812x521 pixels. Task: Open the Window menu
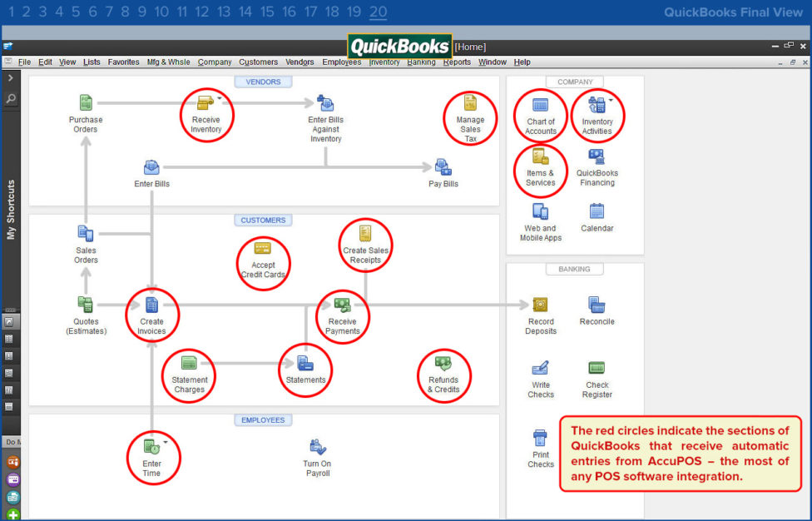coord(493,62)
